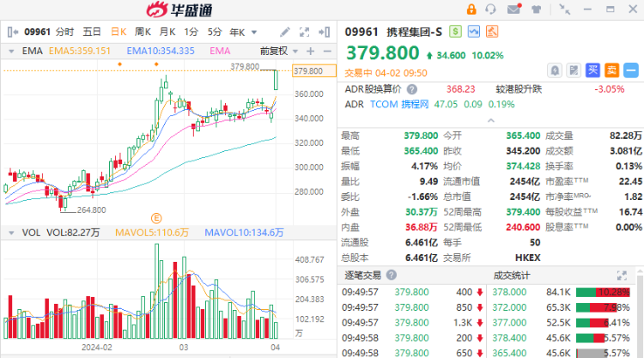
Task: Select the drawing pencil tool
Action: 285,32
